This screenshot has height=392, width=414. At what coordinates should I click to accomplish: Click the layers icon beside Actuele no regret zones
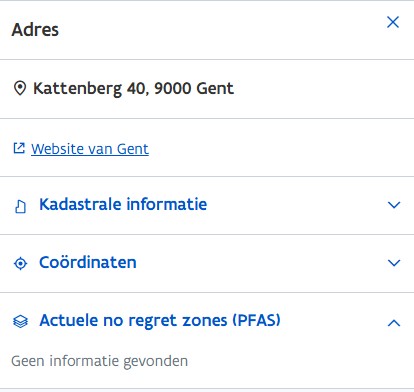pyautogui.click(x=20, y=321)
